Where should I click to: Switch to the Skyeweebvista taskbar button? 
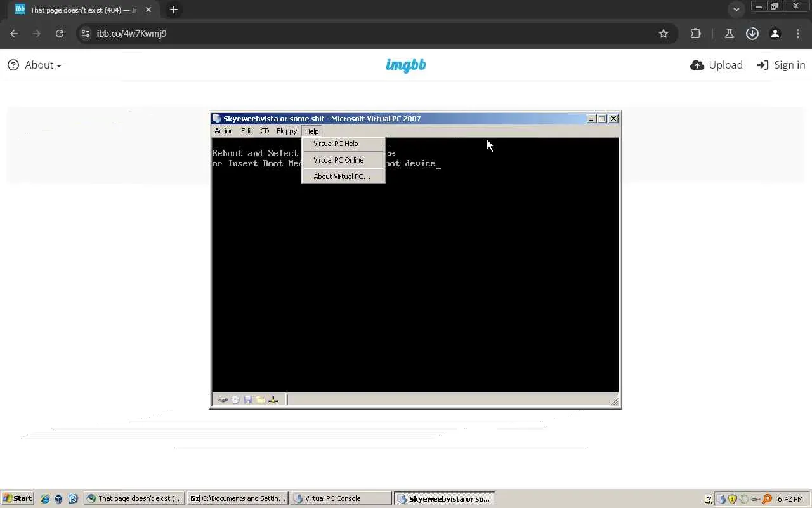click(445, 499)
